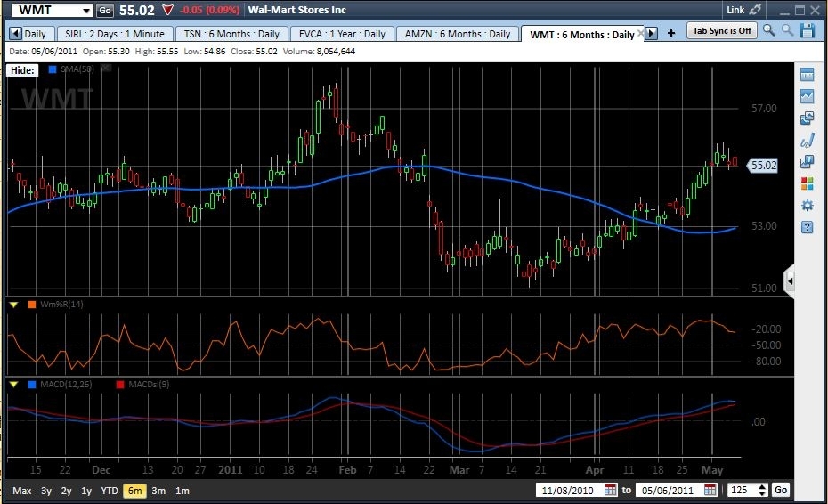Toggle Tab Sync is Off button
This screenshot has height=504, width=828.
point(722,30)
